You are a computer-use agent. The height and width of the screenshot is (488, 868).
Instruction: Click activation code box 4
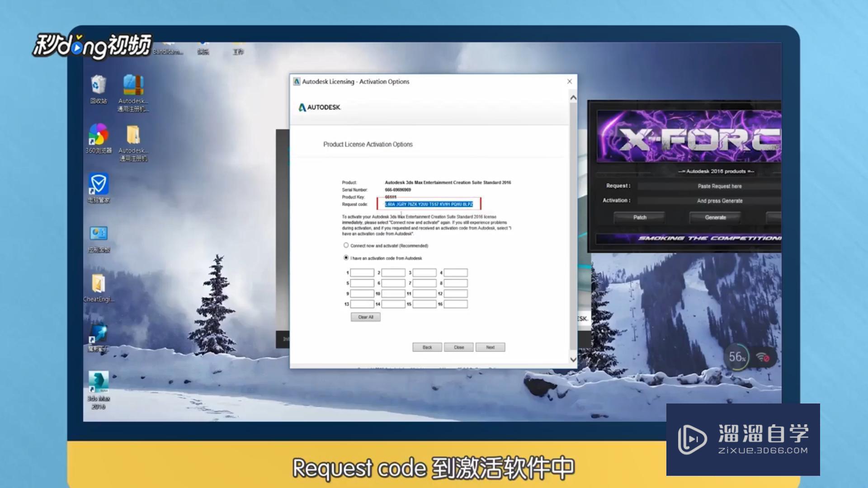click(456, 272)
